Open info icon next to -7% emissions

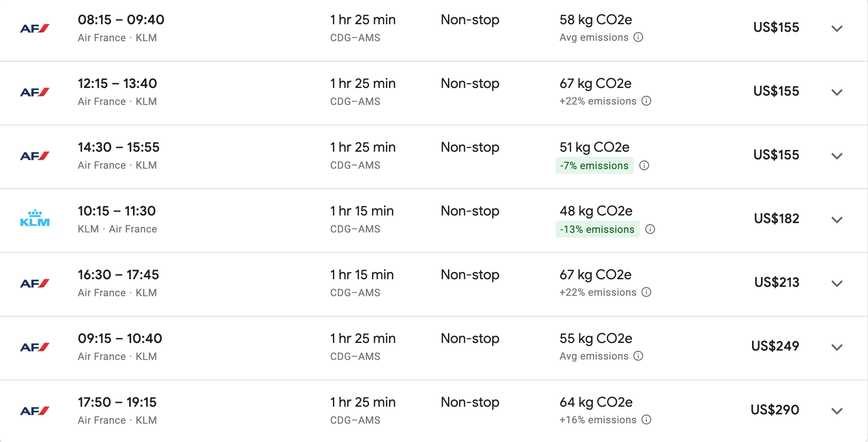pos(644,165)
